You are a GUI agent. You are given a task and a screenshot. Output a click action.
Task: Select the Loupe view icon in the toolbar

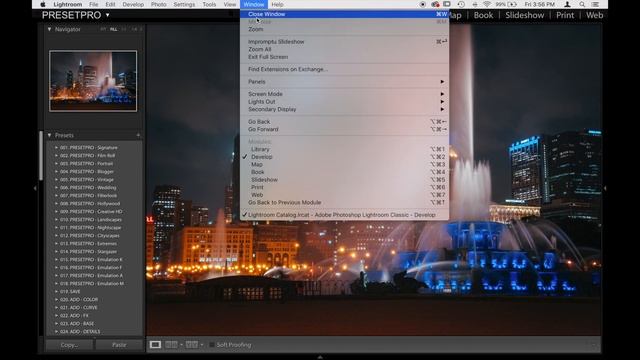155,344
